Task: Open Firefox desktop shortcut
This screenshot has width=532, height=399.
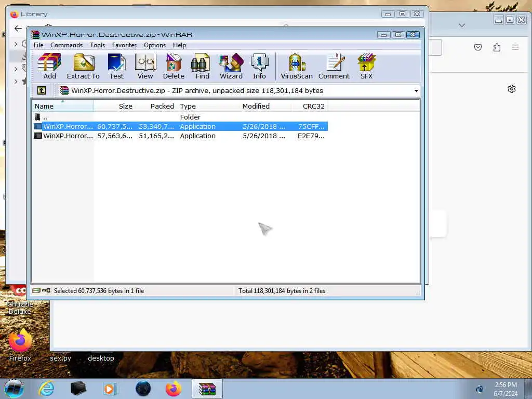Action: pos(20,345)
